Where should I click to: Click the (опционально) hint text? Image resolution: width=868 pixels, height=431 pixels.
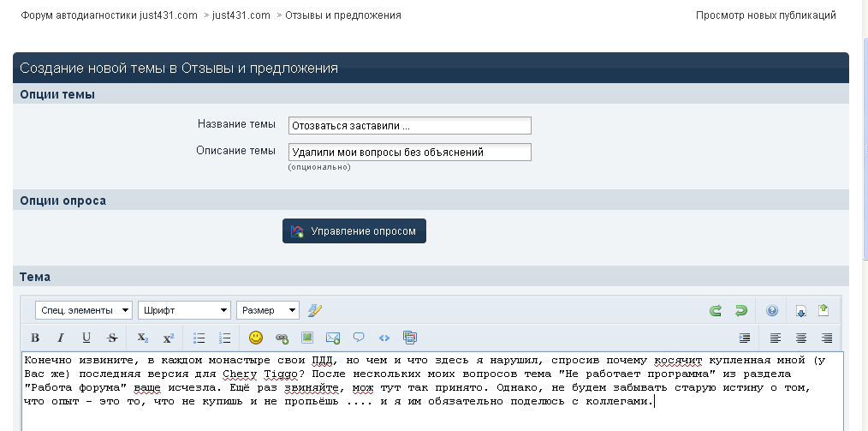319,167
